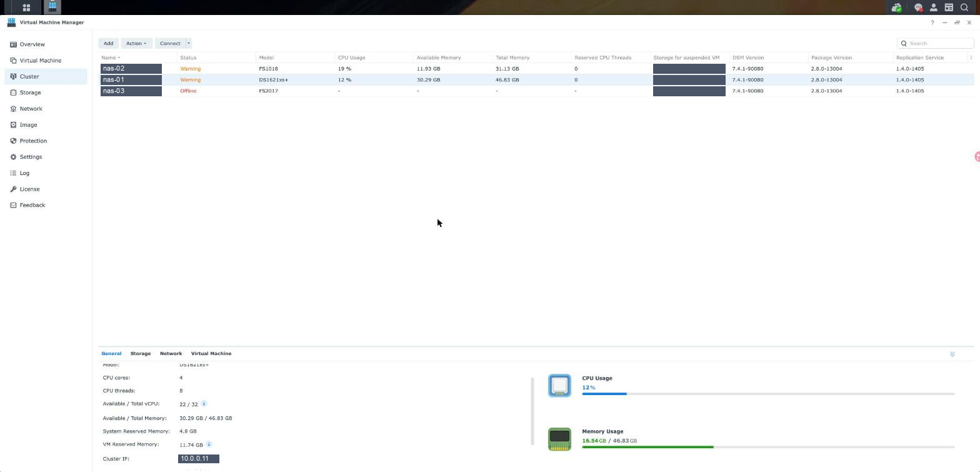Open the DSM search magnifier icon
The height and width of the screenshot is (472, 980).
pyautogui.click(x=964, y=8)
